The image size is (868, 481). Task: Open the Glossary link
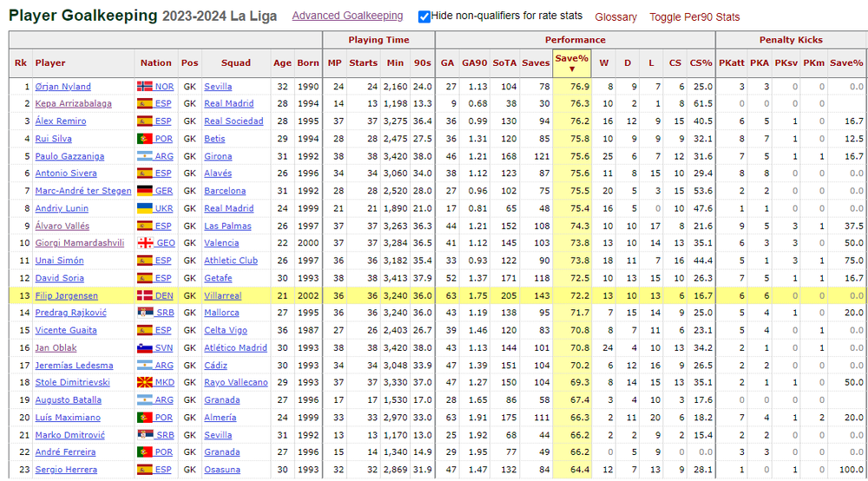coord(615,17)
